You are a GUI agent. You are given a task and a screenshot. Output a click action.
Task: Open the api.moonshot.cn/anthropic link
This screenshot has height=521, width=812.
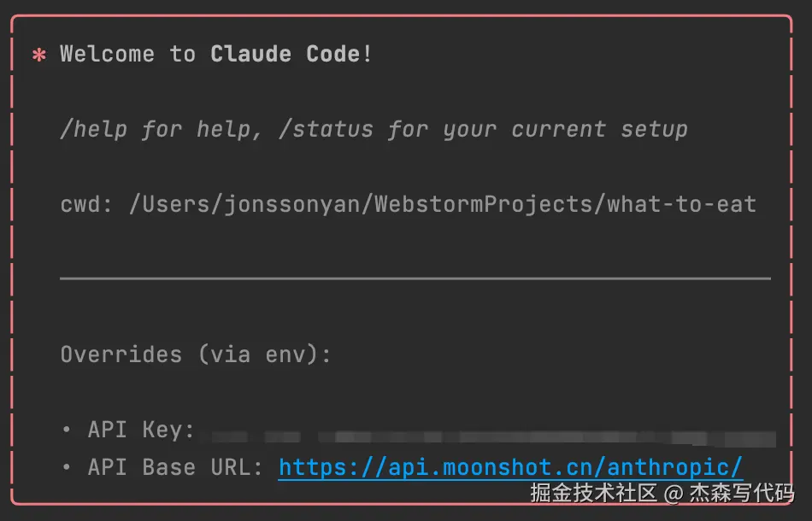pos(510,467)
